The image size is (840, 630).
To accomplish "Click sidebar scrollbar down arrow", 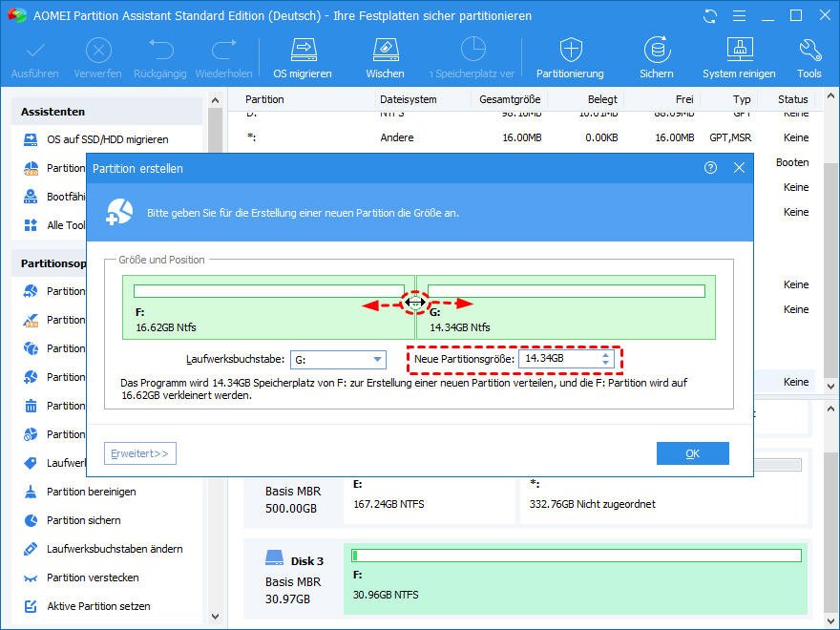I will point(216,618).
